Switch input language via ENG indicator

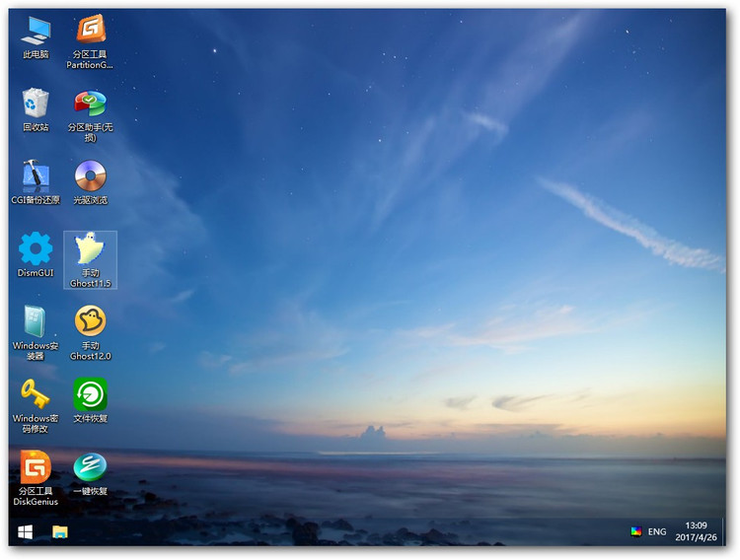tap(657, 531)
